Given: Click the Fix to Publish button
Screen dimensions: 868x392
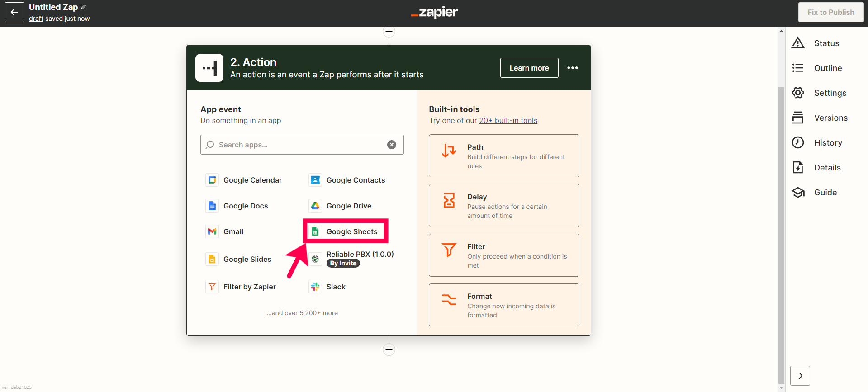Looking at the screenshot, I should (831, 12).
